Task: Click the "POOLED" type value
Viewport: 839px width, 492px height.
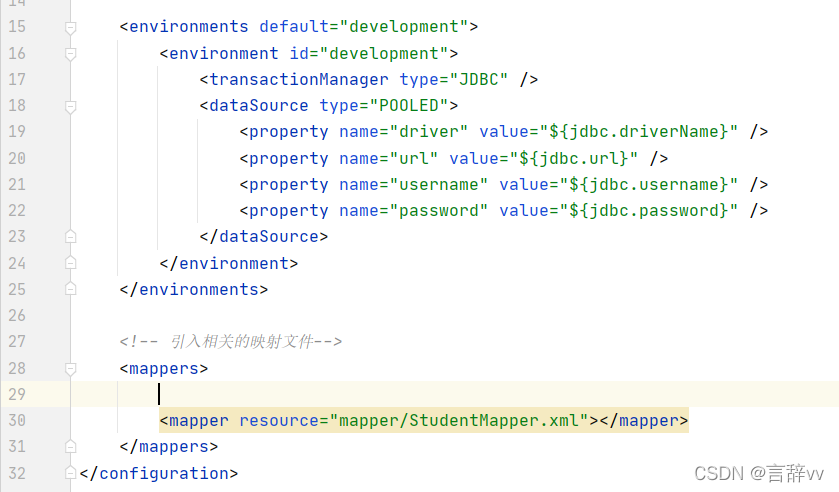Action: pyautogui.click(x=409, y=105)
